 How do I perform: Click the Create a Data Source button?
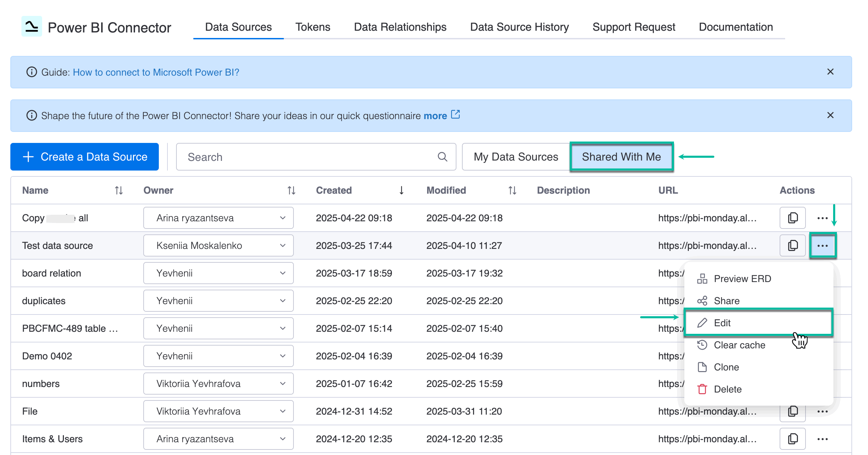[84, 157]
